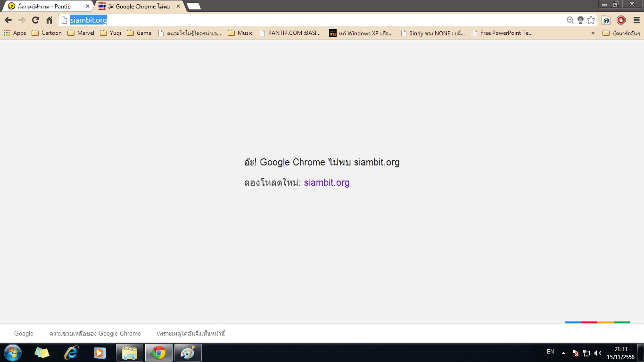Open the 0indy NONE bookmark
The width and height of the screenshot is (644, 362).
pyautogui.click(x=433, y=33)
